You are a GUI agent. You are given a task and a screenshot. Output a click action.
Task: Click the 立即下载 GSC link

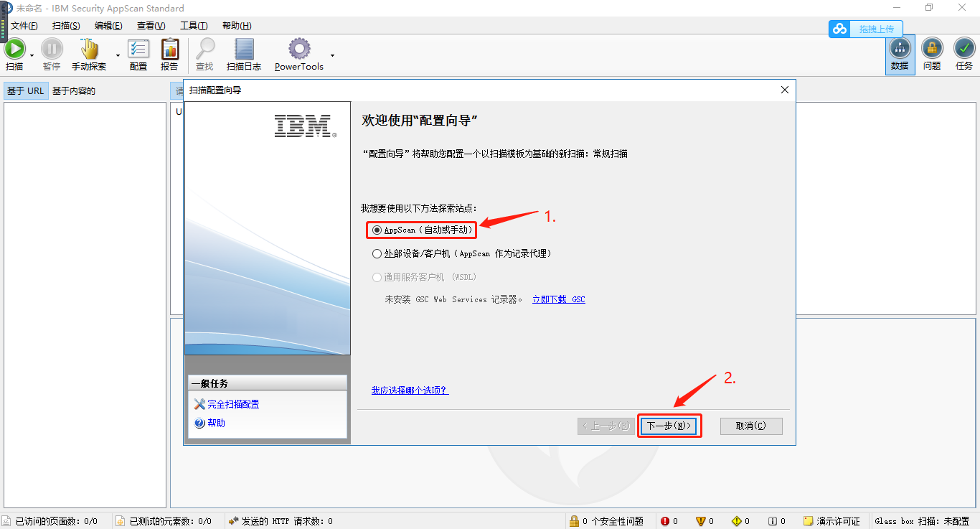[559, 299]
